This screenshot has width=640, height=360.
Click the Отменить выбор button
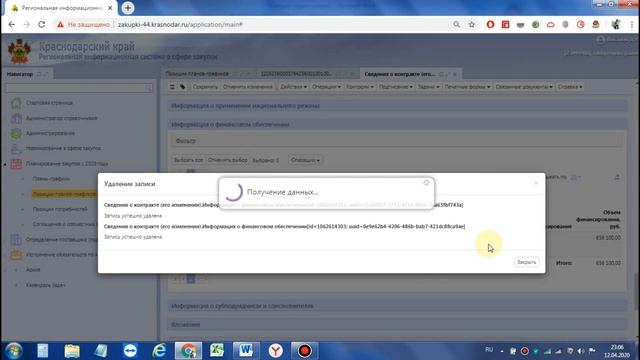point(227,160)
